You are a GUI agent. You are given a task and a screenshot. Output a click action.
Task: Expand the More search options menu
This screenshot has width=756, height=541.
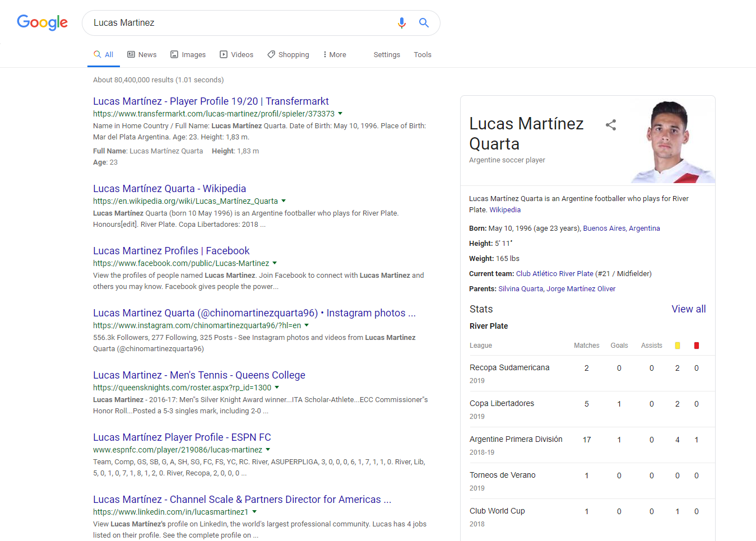pyautogui.click(x=335, y=54)
